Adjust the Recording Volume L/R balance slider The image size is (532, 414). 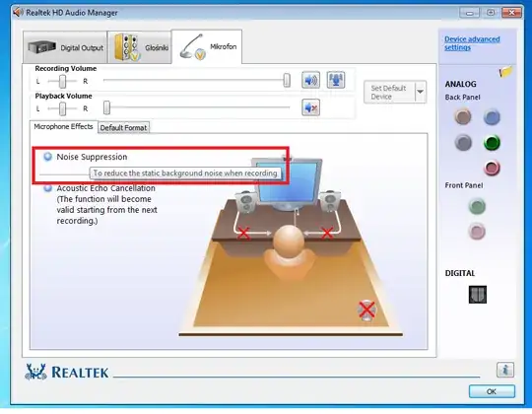(x=62, y=81)
